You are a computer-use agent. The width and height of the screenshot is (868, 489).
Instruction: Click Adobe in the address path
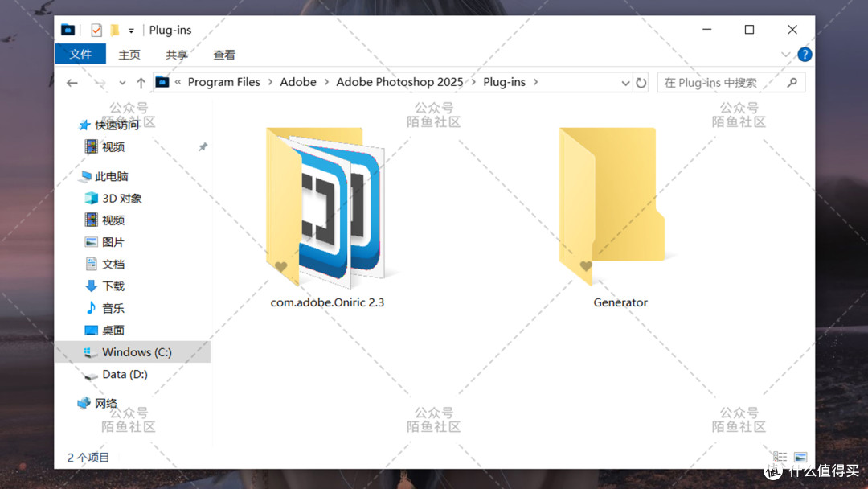298,82
